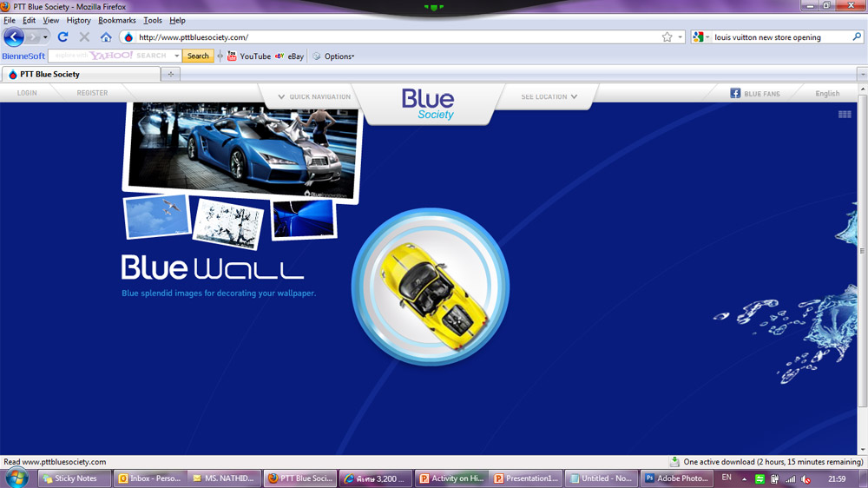Click the REGISTER link
The height and width of the screenshot is (488, 868).
point(93,93)
